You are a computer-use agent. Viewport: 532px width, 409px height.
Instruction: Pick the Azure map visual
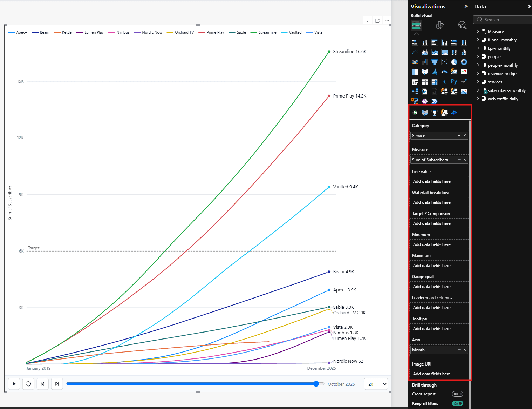pyautogui.click(x=435, y=72)
